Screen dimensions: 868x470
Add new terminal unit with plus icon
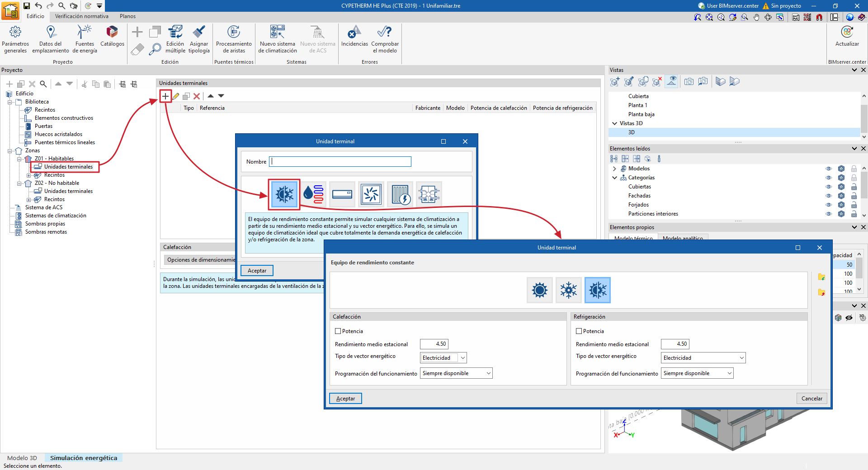(165, 96)
